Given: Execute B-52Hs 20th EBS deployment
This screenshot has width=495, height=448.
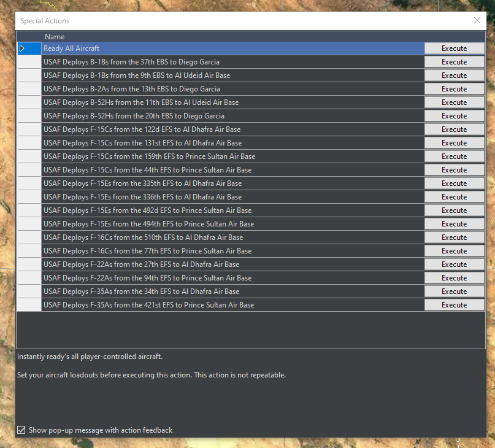Looking at the screenshot, I should click(454, 116).
